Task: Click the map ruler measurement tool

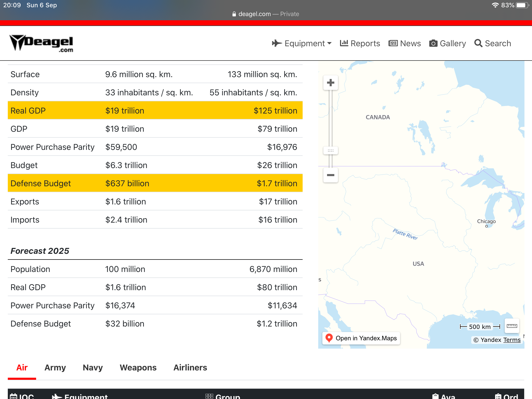Action: click(x=512, y=326)
